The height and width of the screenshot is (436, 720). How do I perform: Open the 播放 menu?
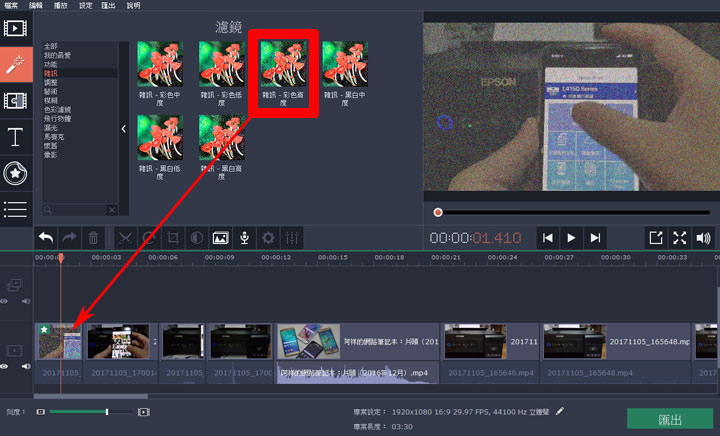[x=61, y=6]
